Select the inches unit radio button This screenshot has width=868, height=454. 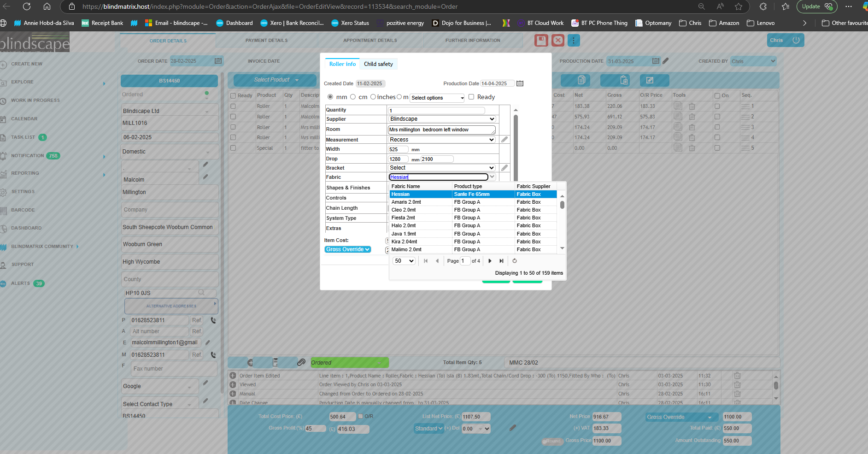click(373, 97)
